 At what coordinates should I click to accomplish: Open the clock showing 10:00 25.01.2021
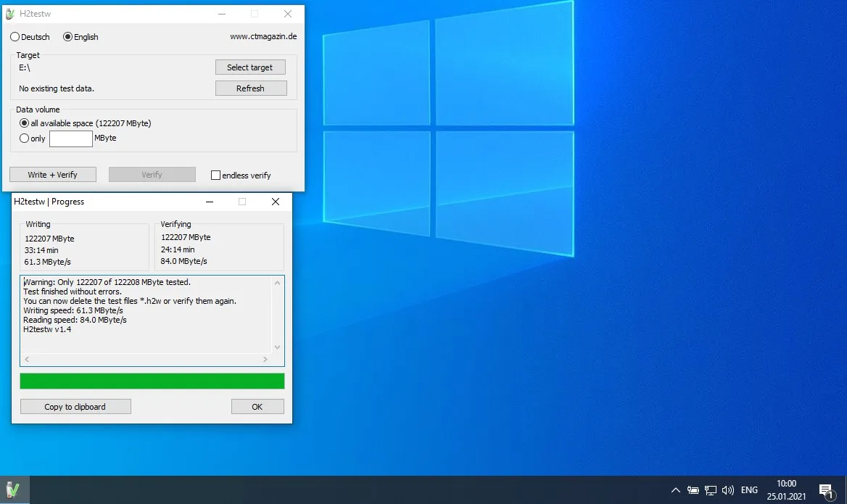pyautogui.click(x=787, y=490)
